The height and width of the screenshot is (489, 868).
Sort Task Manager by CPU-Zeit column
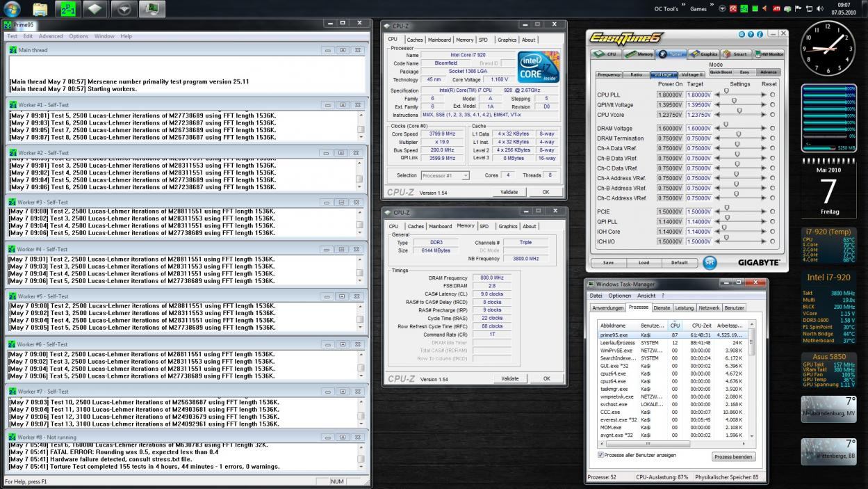pyautogui.click(x=696, y=325)
